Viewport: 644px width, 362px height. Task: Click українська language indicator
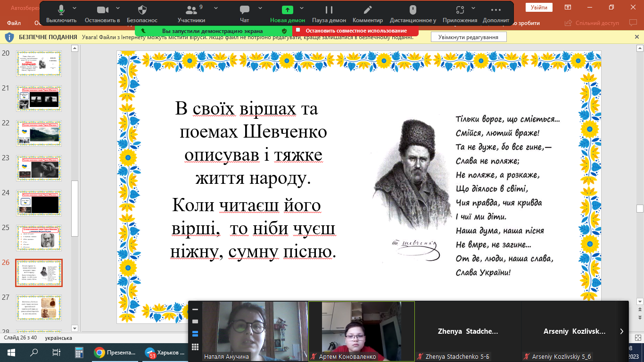click(58, 338)
